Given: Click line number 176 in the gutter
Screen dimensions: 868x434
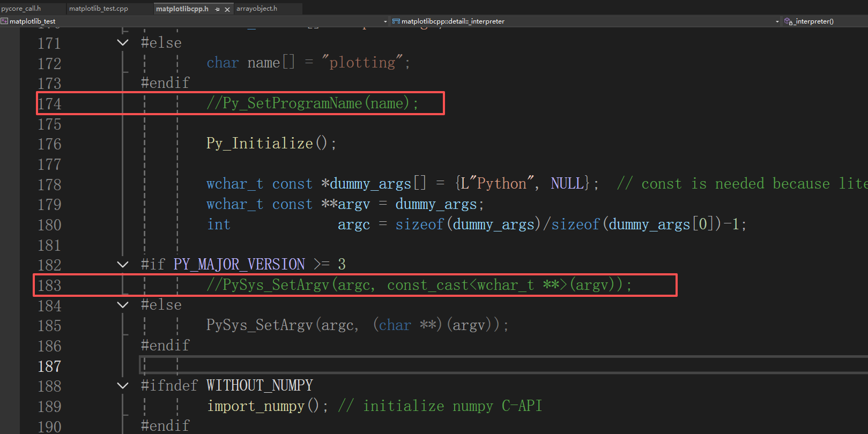Looking at the screenshot, I should 49,144.
